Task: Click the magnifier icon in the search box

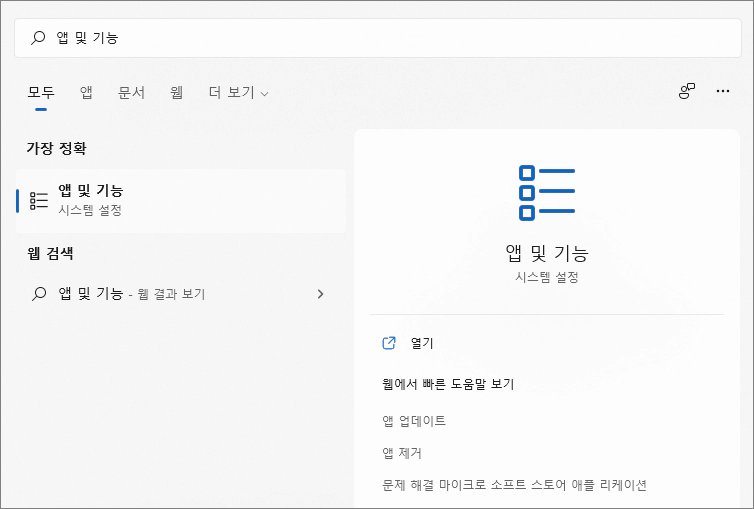Action: point(38,38)
